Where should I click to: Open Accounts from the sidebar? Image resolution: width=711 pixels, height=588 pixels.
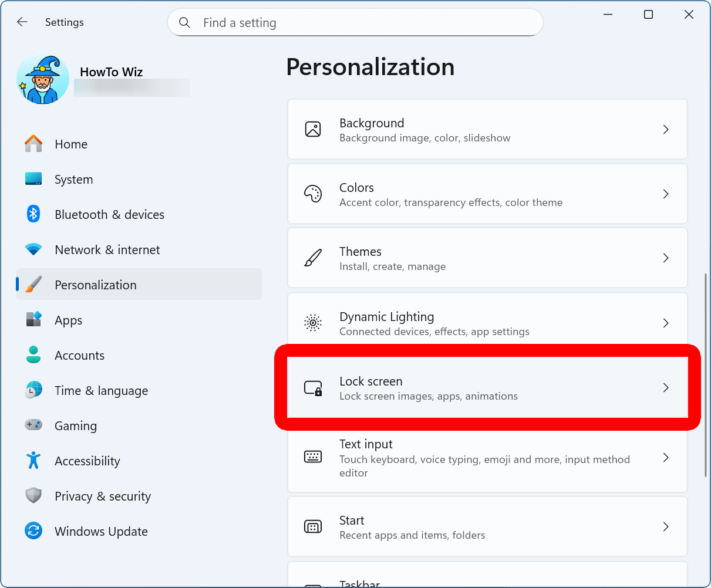pyautogui.click(x=79, y=355)
